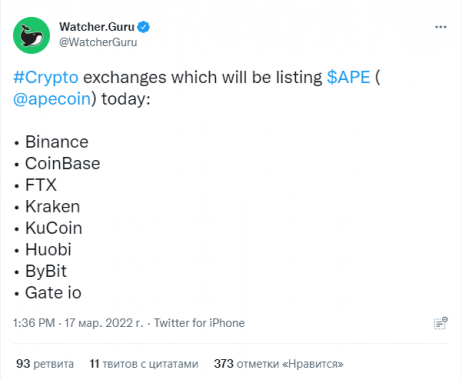View the 373 likes list
462x380 pixels.
tap(279, 364)
